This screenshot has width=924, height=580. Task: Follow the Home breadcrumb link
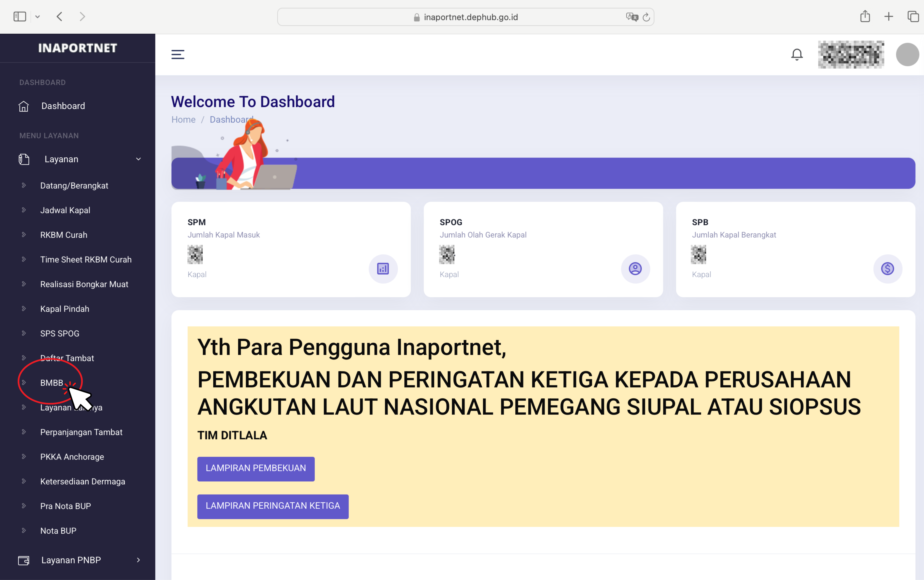tap(183, 120)
